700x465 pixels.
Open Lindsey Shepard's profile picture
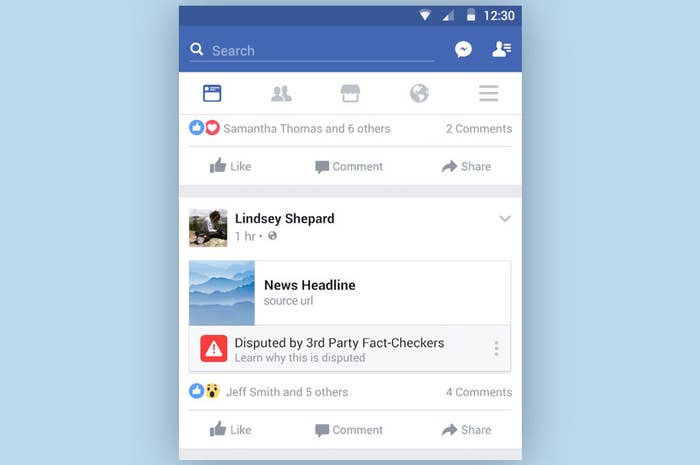(208, 228)
